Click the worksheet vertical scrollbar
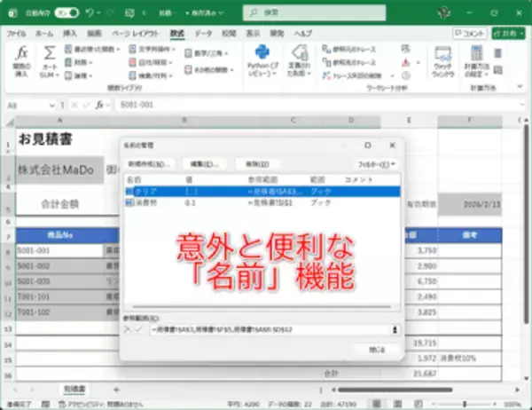The height and width of the screenshot is (410, 532). click(526, 225)
